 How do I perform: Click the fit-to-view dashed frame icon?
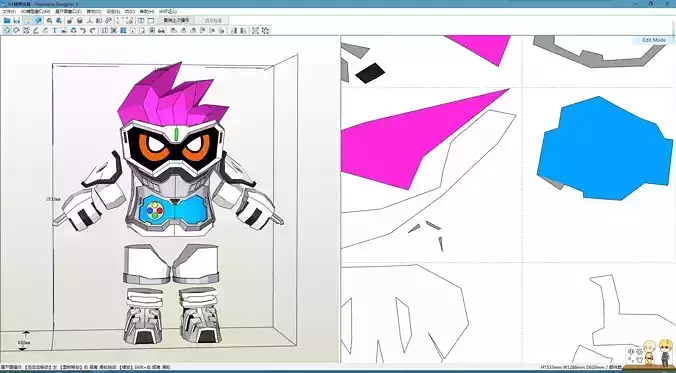pos(119,20)
